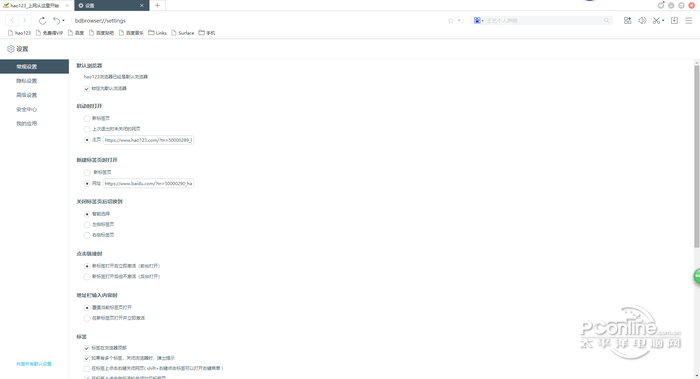
Task: Select the 右侧标签页 radio option
Action: coord(87,235)
